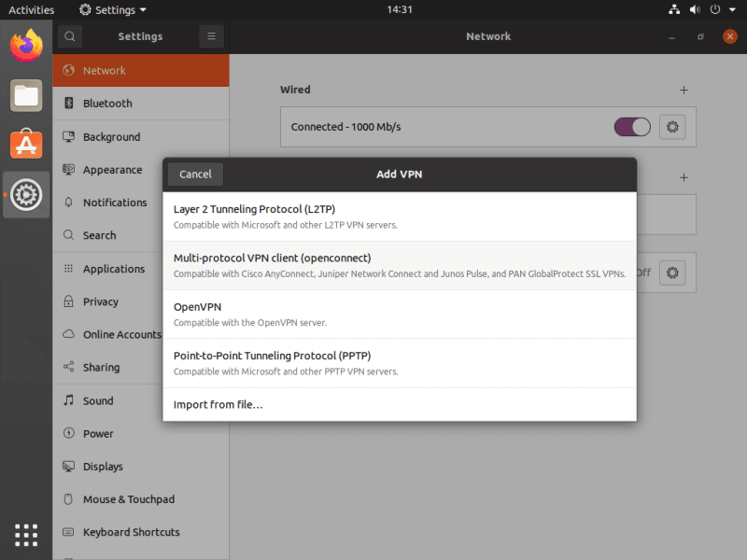
Task: Choose the OpenVPN option
Action: click(400, 315)
